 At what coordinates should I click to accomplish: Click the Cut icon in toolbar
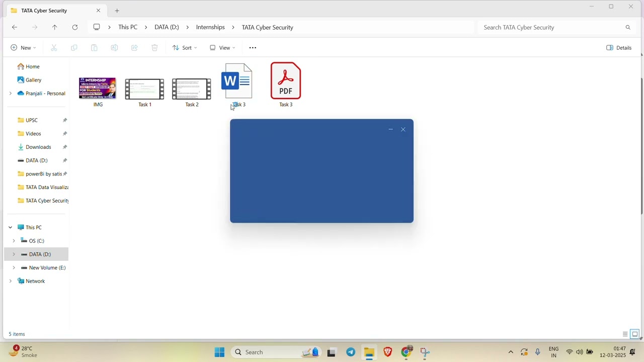pyautogui.click(x=54, y=48)
